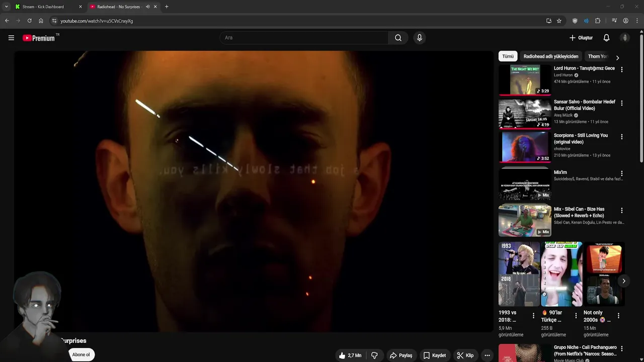Open options for Scorpions video
Screen dimensions: 644x362
(621, 137)
